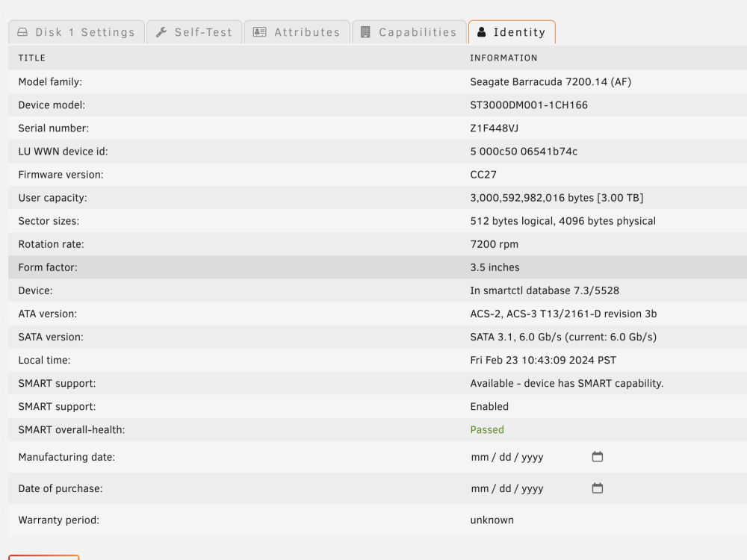
Task: Click the ID card icon on Attributes tab
Action: coord(260,32)
